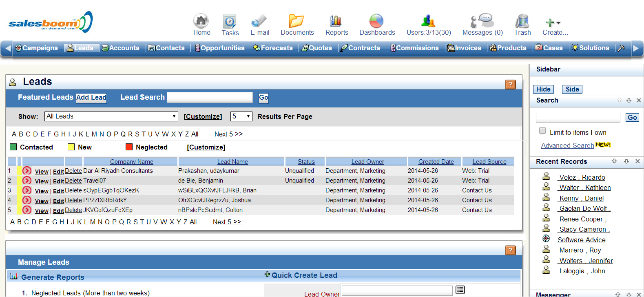Screen dimensions: 644x297
Task: Edit the Dar Al Riyadh Consultants lead
Action: pyautogui.click(x=58, y=172)
